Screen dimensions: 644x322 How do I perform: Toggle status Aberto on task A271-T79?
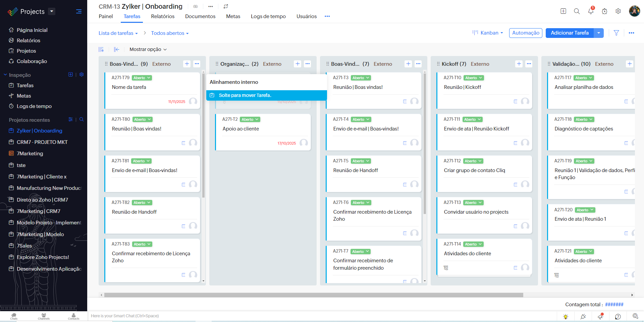[x=142, y=78]
